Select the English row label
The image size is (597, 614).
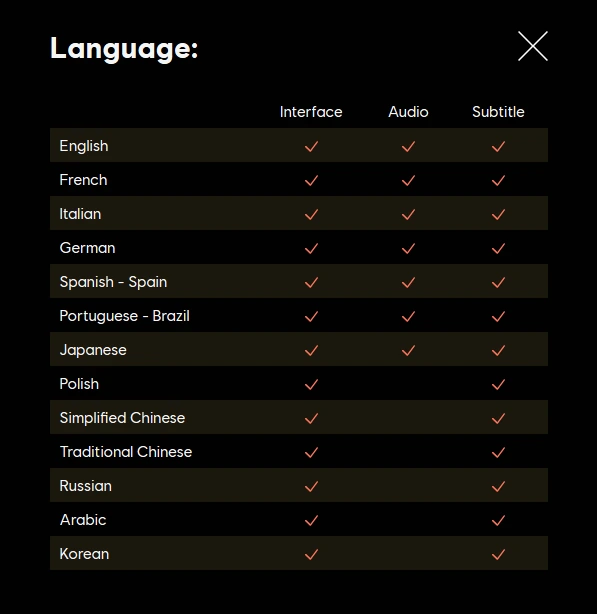point(84,146)
